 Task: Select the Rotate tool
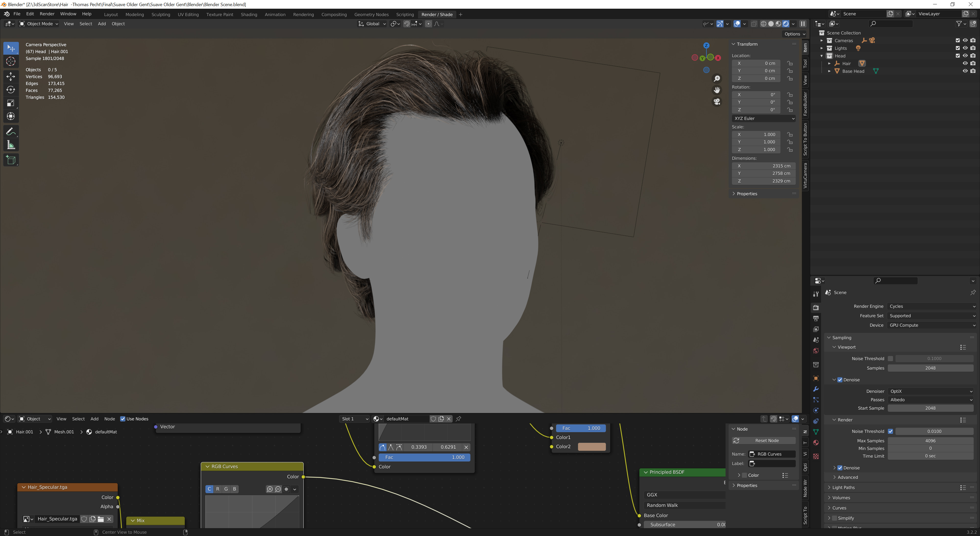pyautogui.click(x=11, y=90)
